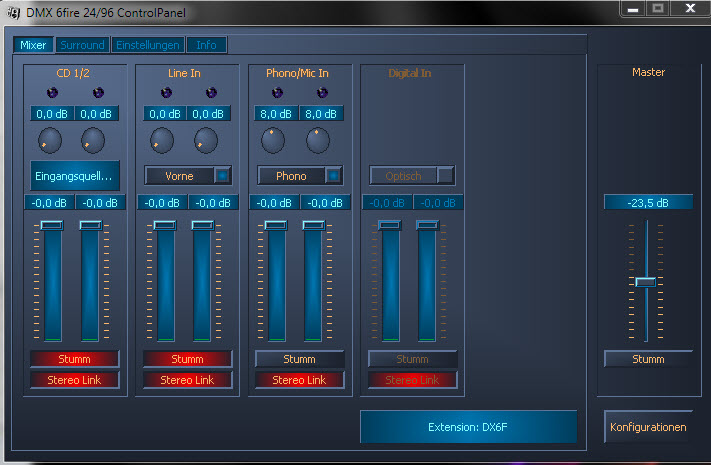The height and width of the screenshot is (465, 711).
Task: Click Line In right gain knob
Action: point(206,140)
